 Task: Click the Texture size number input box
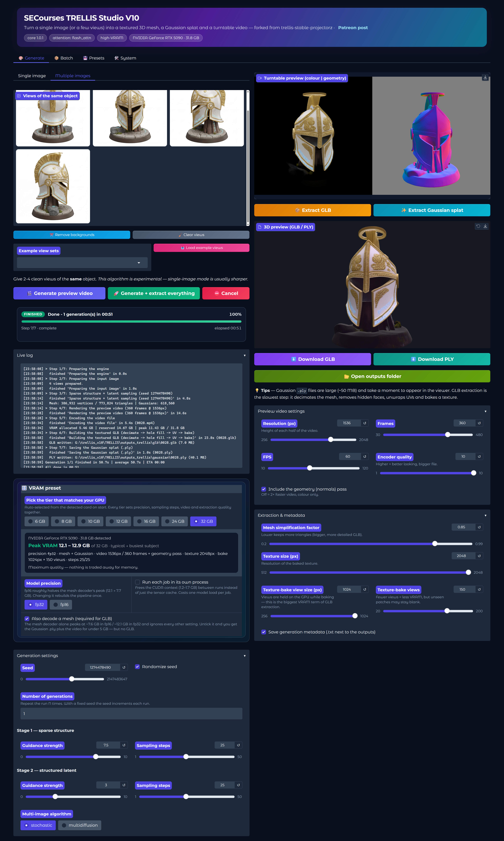click(x=464, y=556)
